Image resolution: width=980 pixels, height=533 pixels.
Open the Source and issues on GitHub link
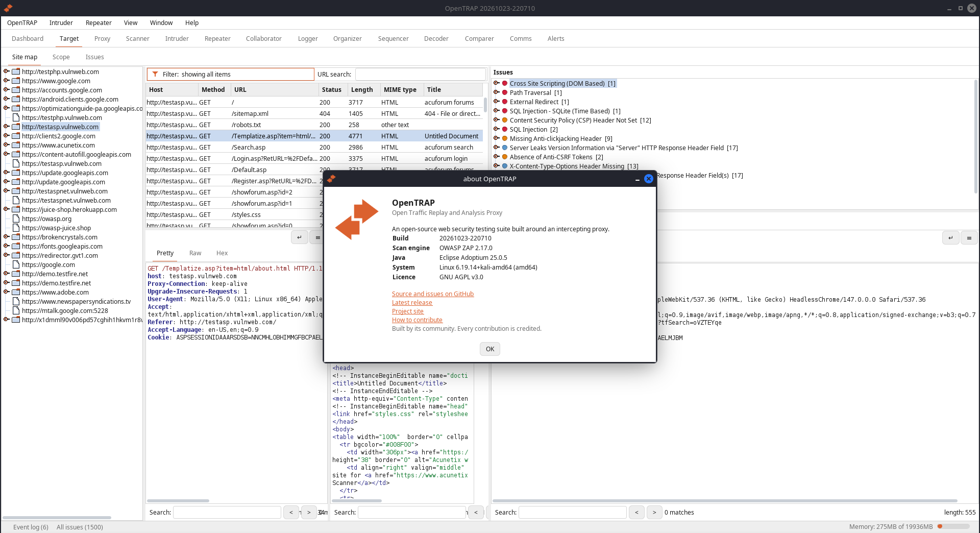tap(433, 294)
